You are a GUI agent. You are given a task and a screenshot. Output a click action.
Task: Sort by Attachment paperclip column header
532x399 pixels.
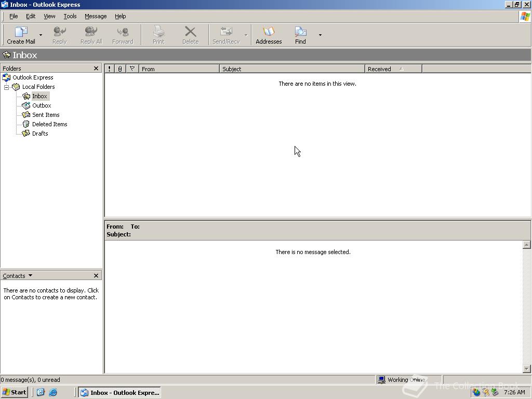[x=120, y=69]
